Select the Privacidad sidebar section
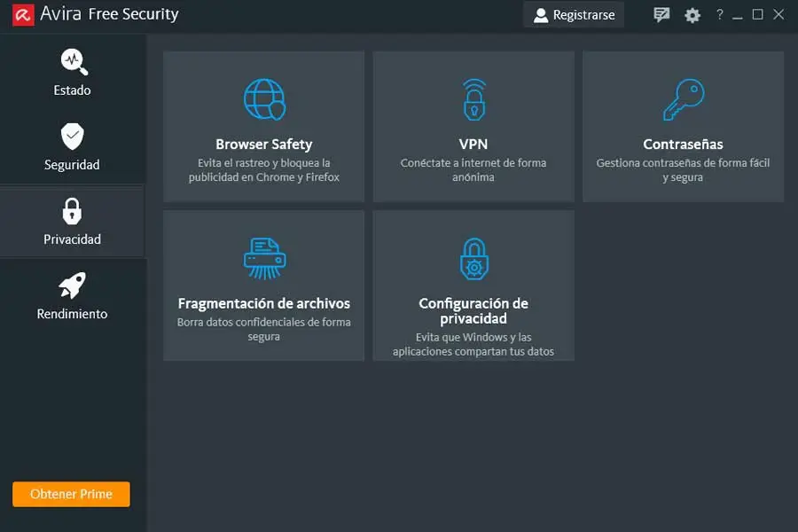This screenshot has height=532, width=798. click(x=72, y=222)
